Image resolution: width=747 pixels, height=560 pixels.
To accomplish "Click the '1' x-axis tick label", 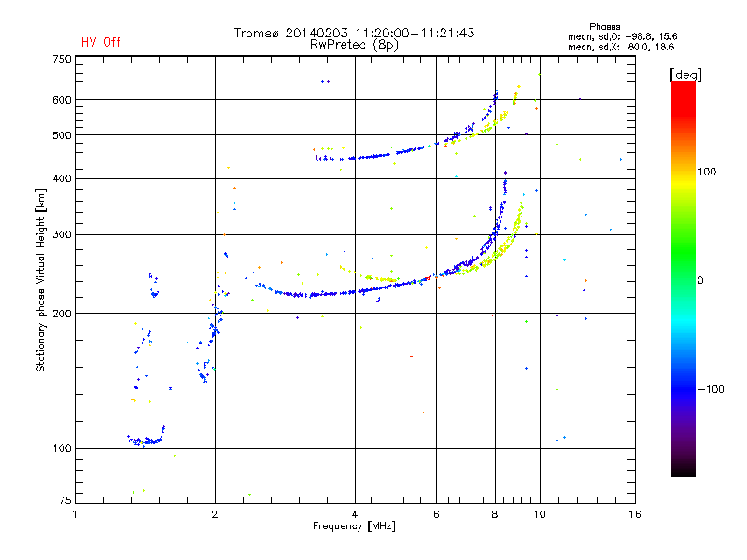I will coord(75,514).
